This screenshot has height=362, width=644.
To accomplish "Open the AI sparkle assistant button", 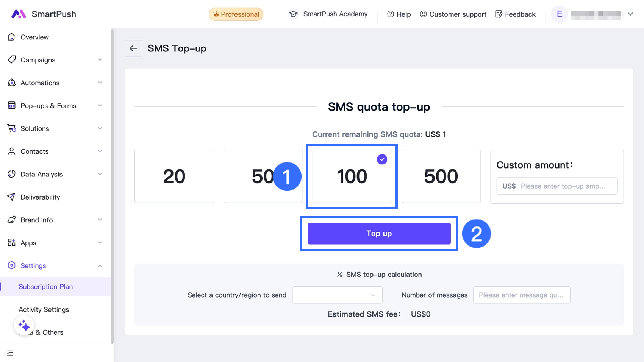I will click(x=24, y=325).
